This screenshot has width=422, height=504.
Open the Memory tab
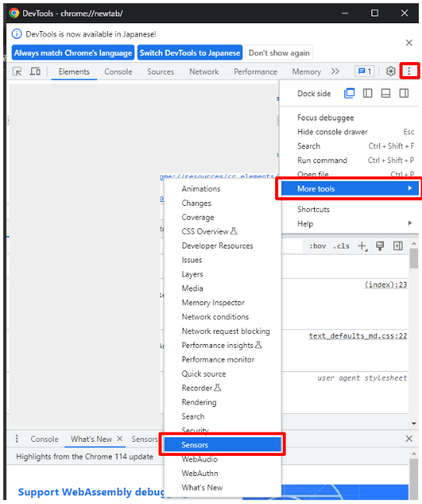[306, 71]
